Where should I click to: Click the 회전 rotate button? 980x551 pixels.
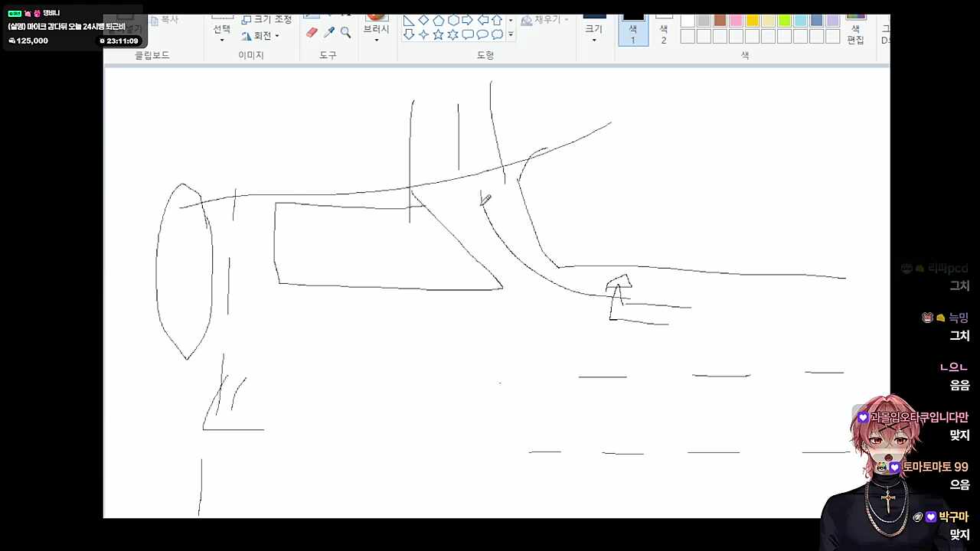(260, 36)
